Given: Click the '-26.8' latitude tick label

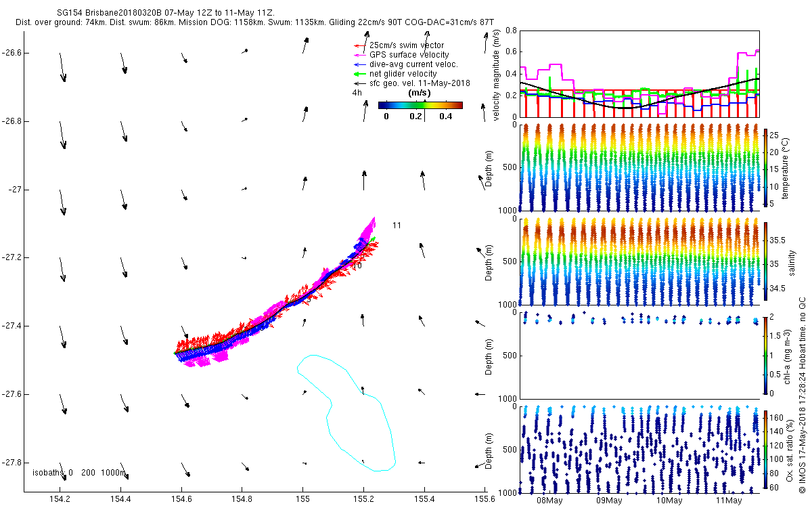Looking at the screenshot, I should pyautogui.click(x=14, y=121).
